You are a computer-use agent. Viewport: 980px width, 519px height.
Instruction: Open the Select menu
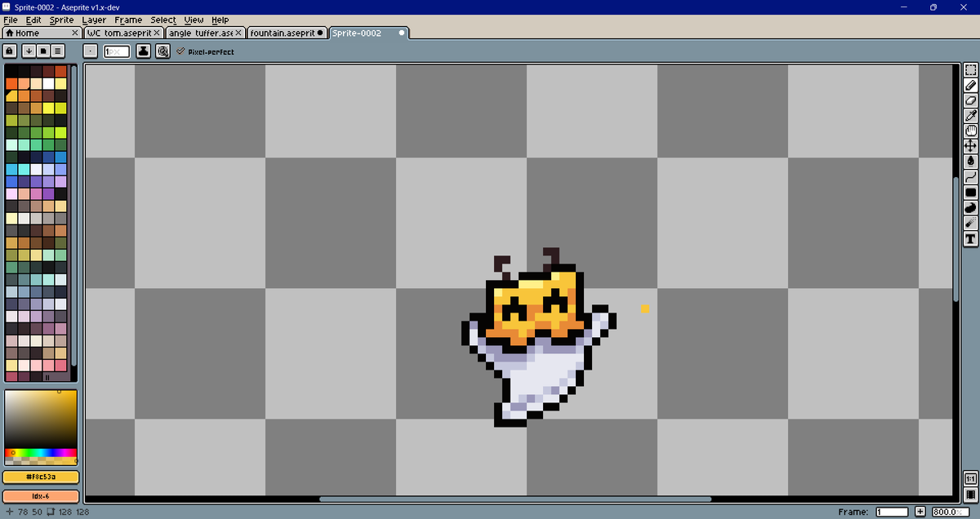163,20
